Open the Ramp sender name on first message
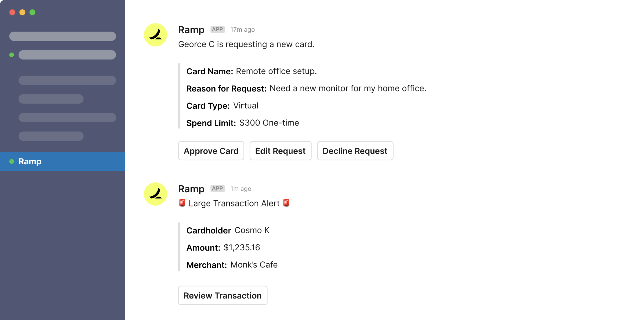The image size is (644, 320). point(191,30)
